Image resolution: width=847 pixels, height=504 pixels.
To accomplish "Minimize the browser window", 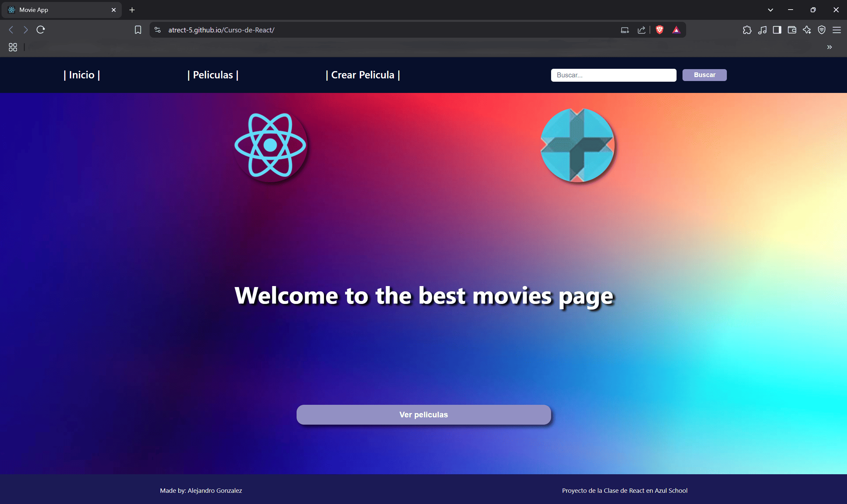I will coord(790,10).
